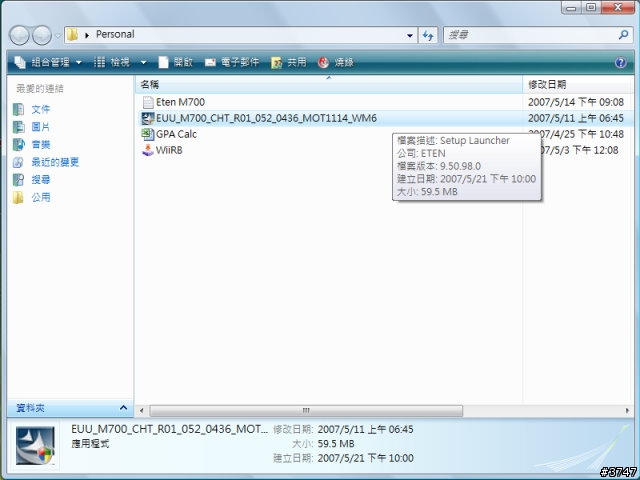Click the 圖片 Pictures icon in sidebar

[18, 127]
